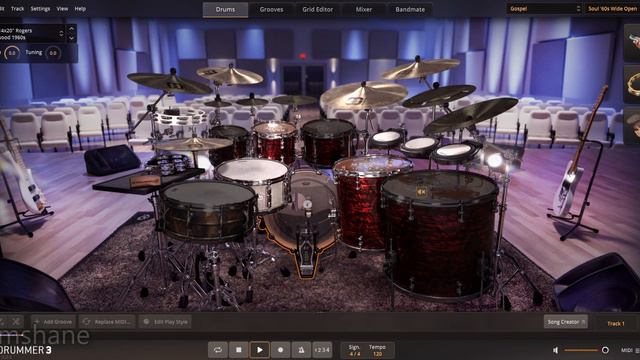The width and height of the screenshot is (640, 360).
Task: Open the View menu
Action: click(x=62, y=9)
